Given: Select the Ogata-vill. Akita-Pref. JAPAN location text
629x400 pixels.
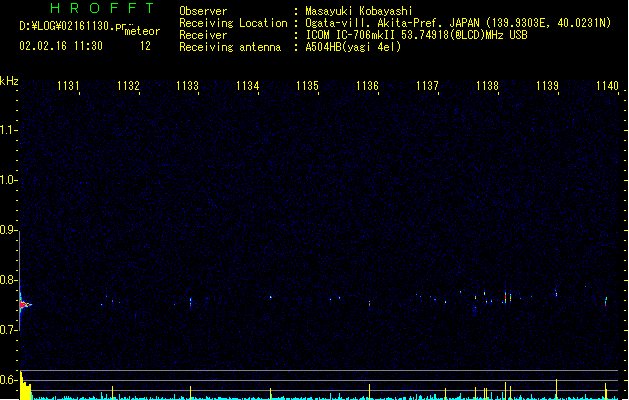Looking at the screenshot, I should 458,23.
